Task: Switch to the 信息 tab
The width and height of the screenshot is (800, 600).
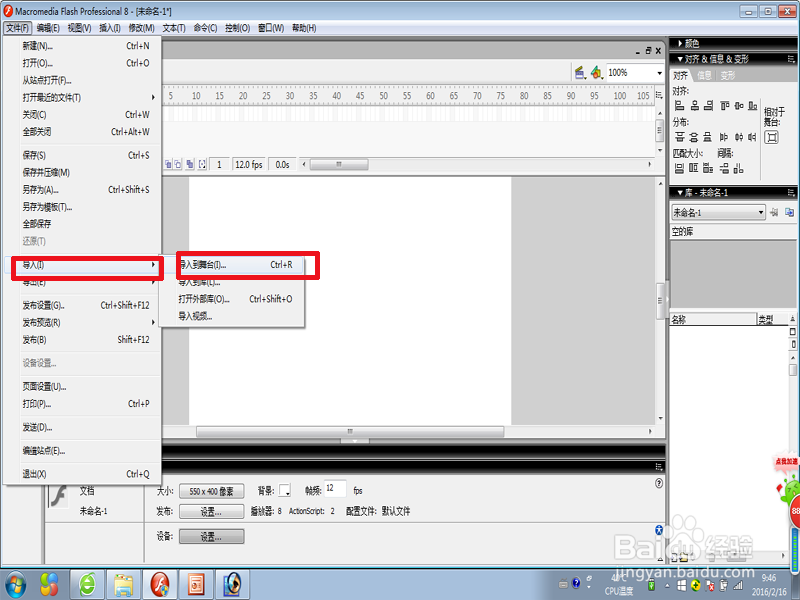Action: 705,76
